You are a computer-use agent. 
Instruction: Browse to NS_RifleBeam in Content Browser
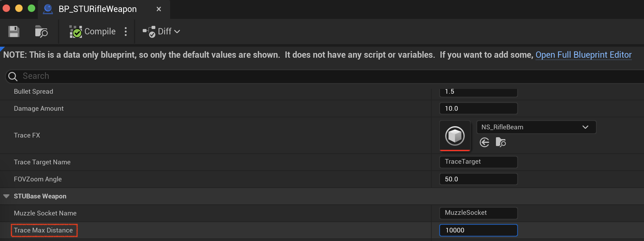point(500,142)
